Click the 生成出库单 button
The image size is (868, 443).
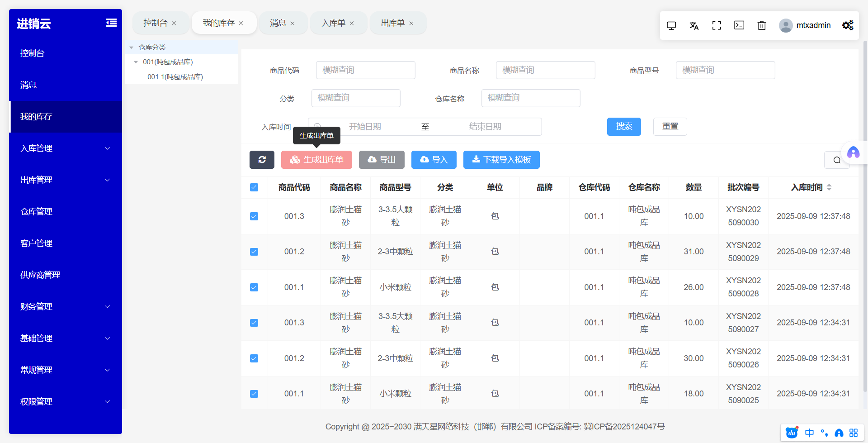tap(316, 160)
